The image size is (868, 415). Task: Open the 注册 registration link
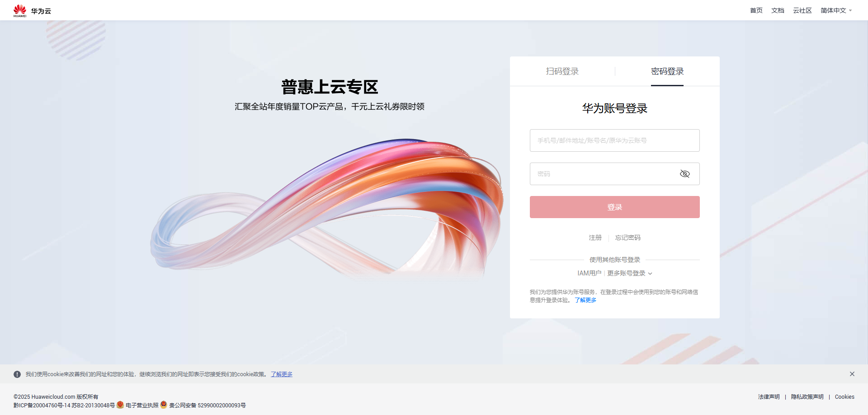[x=595, y=238]
